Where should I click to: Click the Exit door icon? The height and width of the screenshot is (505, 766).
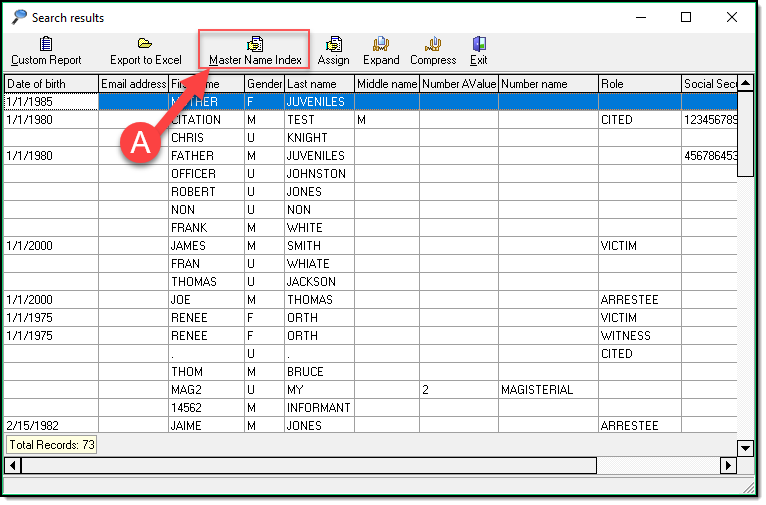479,44
